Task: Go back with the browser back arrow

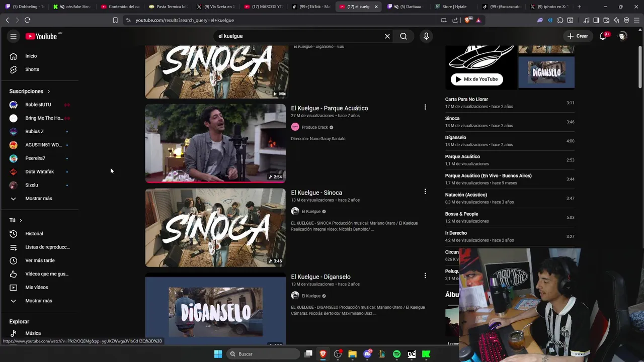Action: tap(7, 20)
